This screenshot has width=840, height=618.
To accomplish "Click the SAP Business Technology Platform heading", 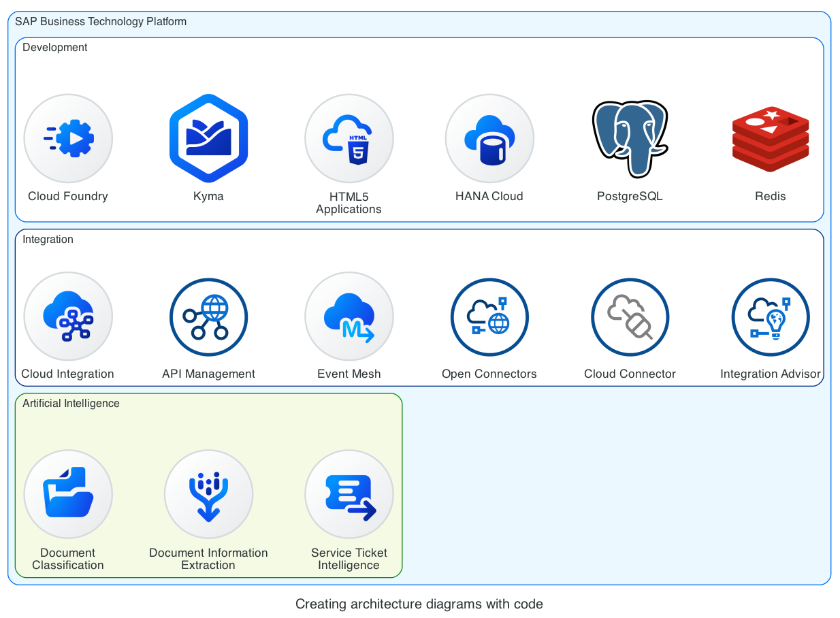I will pyautogui.click(x=103, y=21).
